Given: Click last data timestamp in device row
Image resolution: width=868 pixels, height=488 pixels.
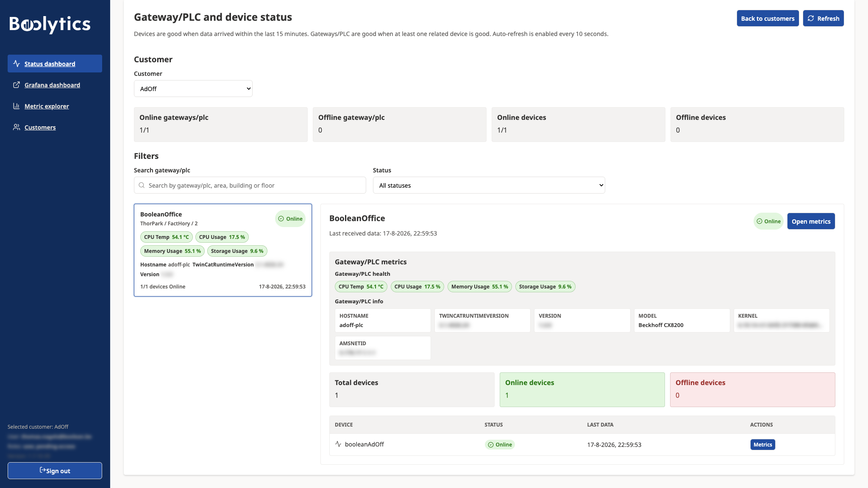Looking at the screenshot, I should pos(614,444).
